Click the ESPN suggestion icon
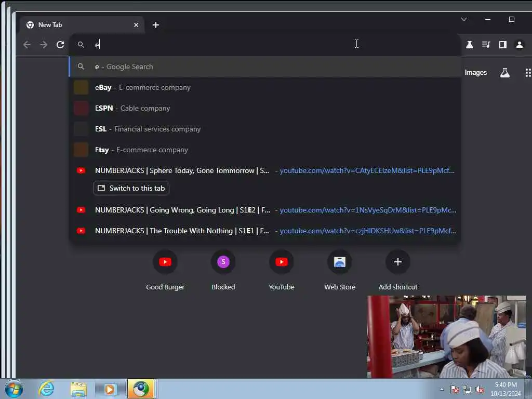Image resolution: width=532 pixels, height=399 pixels. pos(81,108)
